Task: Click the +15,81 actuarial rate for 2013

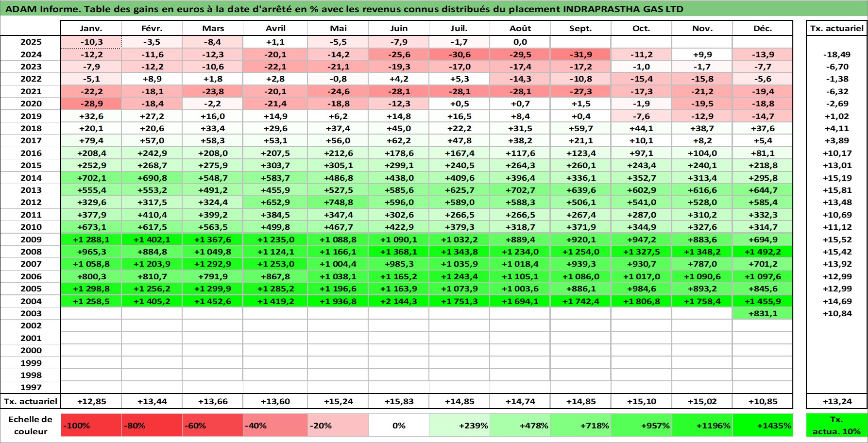Action: click(837, 190)
